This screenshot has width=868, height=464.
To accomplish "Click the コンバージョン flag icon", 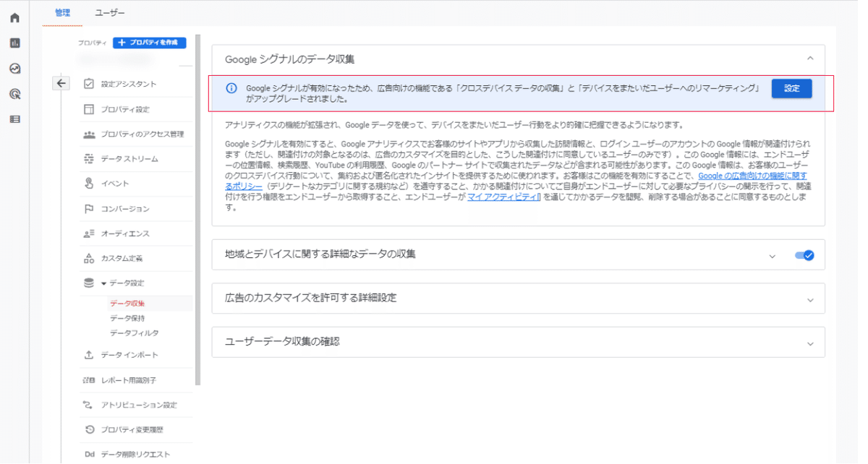I will coord(89,209).
